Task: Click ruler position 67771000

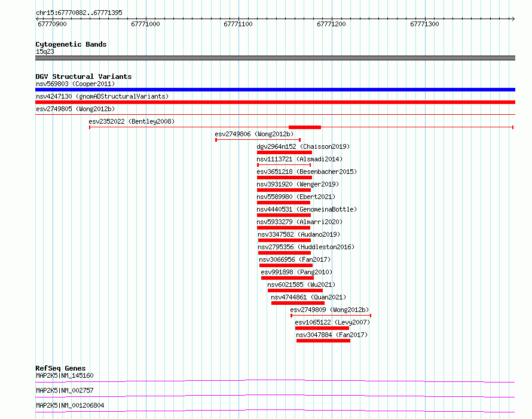Action: pyautogui.click(x=145, y=24)
